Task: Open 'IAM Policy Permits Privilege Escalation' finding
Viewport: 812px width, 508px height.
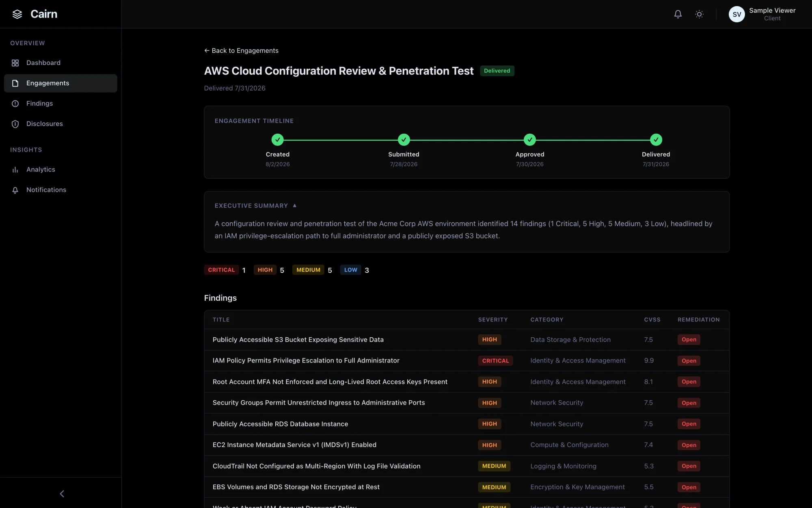Action: (306, 360)
